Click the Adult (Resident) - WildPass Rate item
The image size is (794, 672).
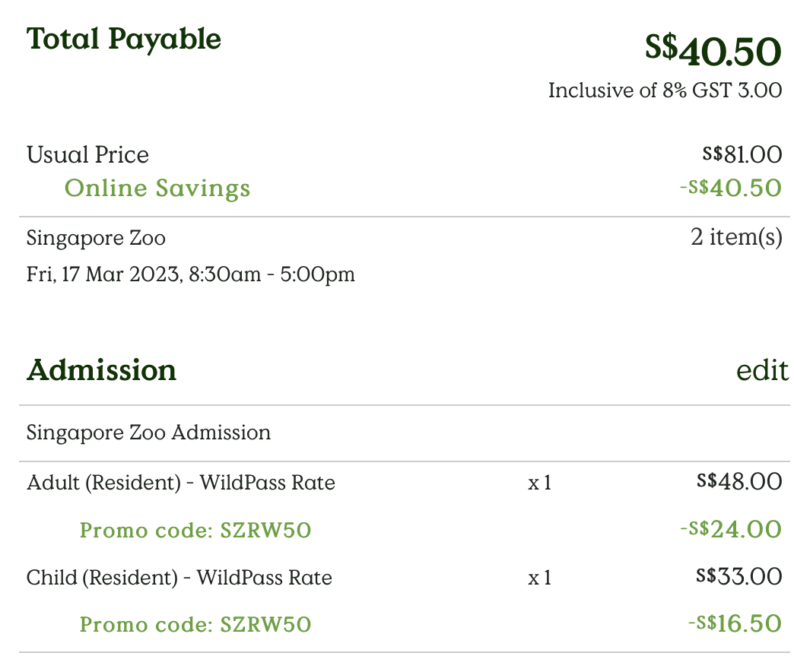[180, 482]
